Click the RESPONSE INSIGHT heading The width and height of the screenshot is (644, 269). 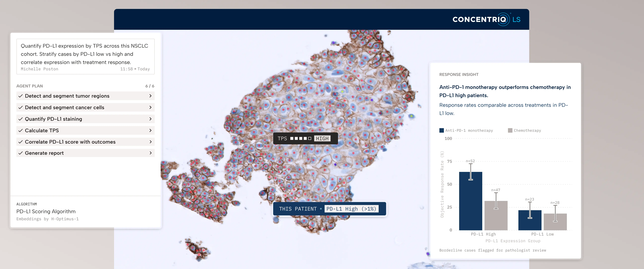(x=459, y=75)
